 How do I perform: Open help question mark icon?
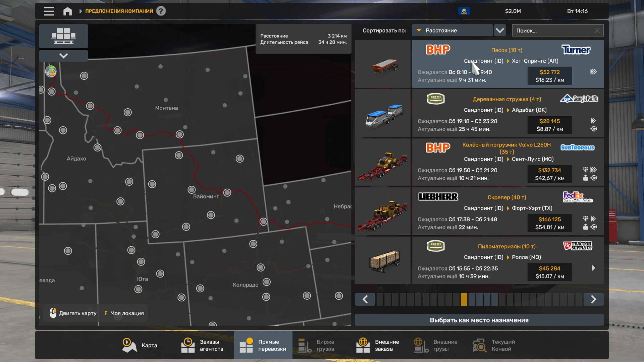(161, 11)
